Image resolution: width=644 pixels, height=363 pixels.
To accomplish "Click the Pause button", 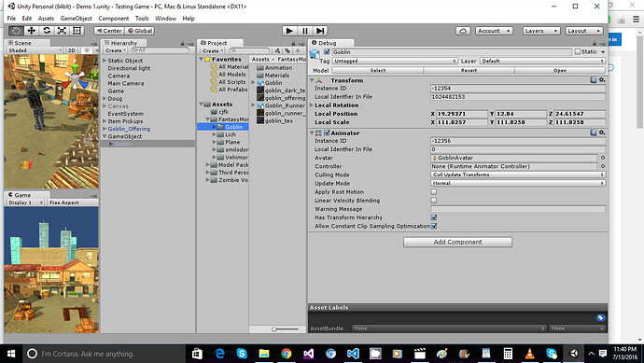I will pyautogui.click(x=305, y=31).
